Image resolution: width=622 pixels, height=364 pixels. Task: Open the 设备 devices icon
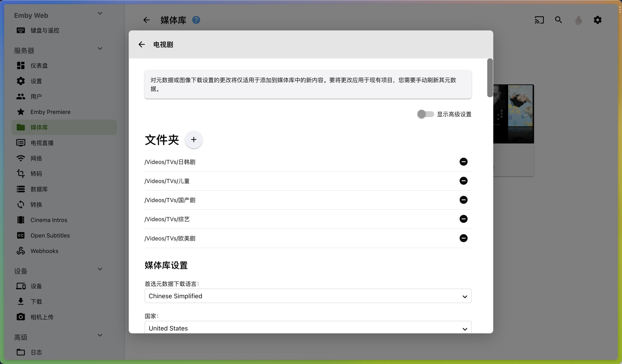(21, 286)
